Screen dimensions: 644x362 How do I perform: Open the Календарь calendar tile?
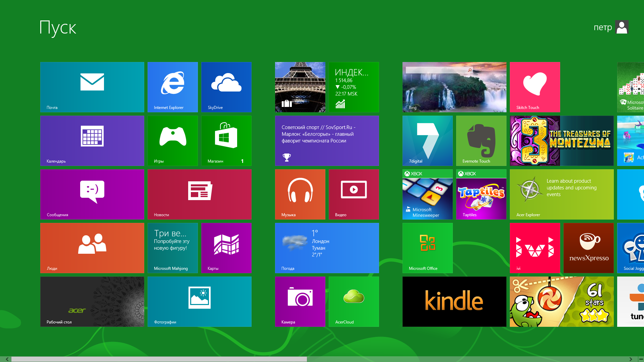pyautogui.click(x=92, y=141)
